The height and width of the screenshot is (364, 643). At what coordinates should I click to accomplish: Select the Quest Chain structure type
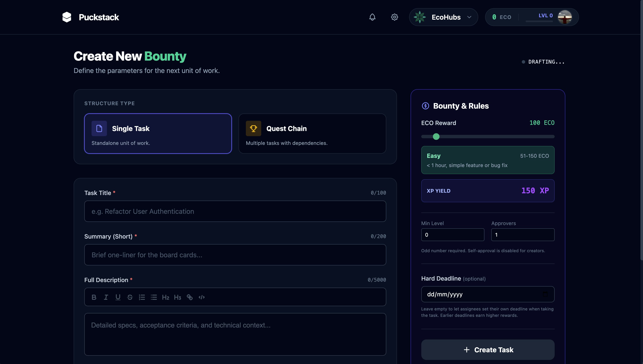pyautogui.click(x=312, y=134)
